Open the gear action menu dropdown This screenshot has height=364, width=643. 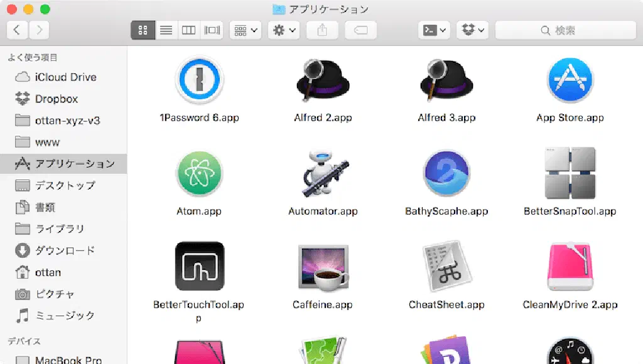pos(284,30)
